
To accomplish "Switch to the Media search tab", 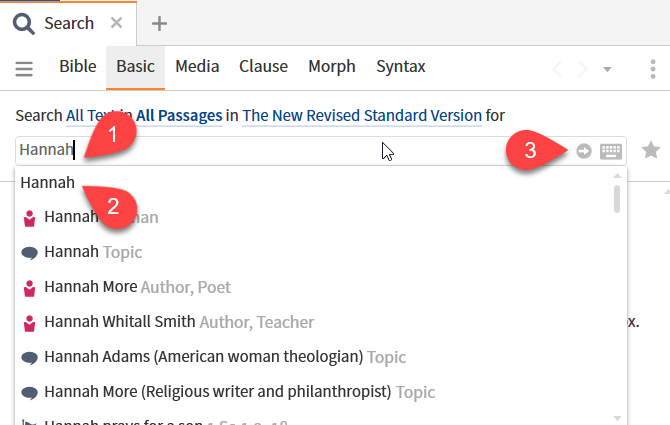I will 197,67.
